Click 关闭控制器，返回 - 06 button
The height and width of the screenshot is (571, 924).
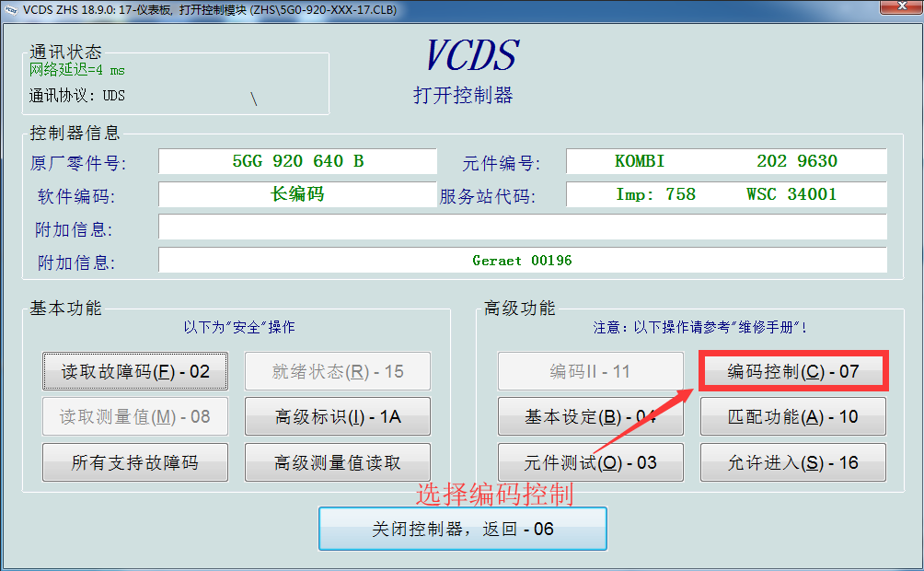(463, 529)
